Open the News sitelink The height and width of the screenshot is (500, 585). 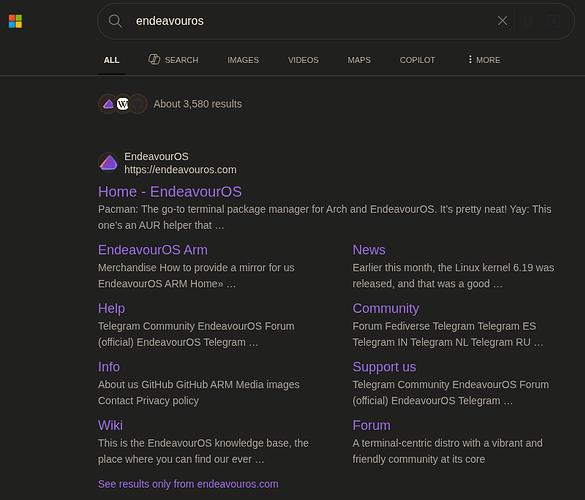pyautogui.click(x=369, y=250)
